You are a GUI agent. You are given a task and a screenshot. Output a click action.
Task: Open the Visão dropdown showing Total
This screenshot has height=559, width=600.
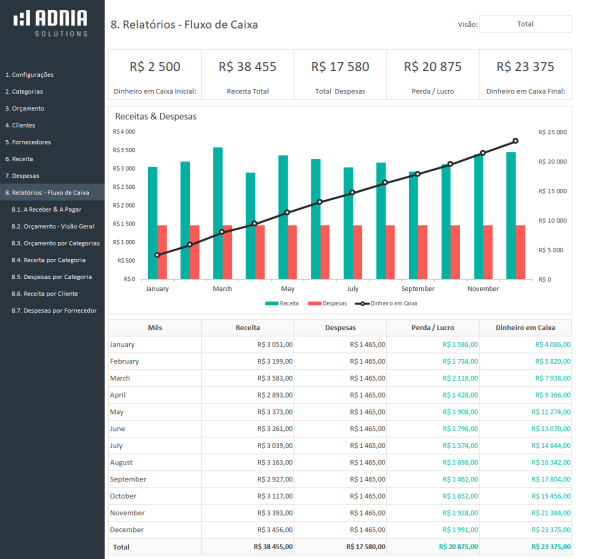pos(524,24)
